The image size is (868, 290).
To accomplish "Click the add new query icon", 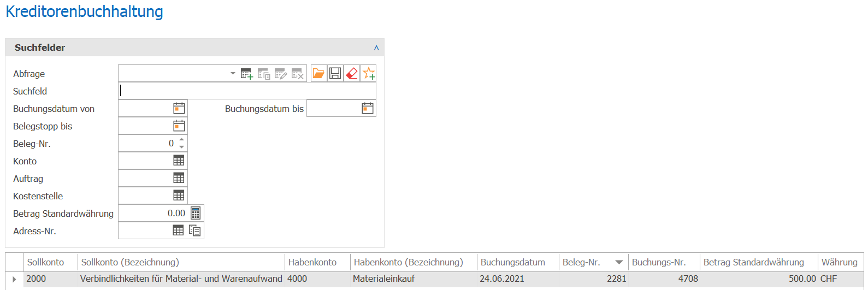I will [247, 74].
